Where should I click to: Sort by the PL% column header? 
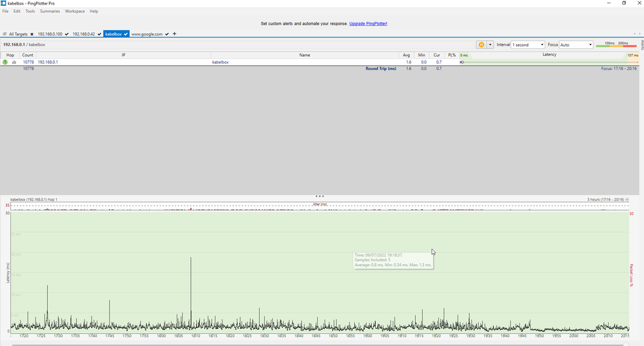coord(452,55)
